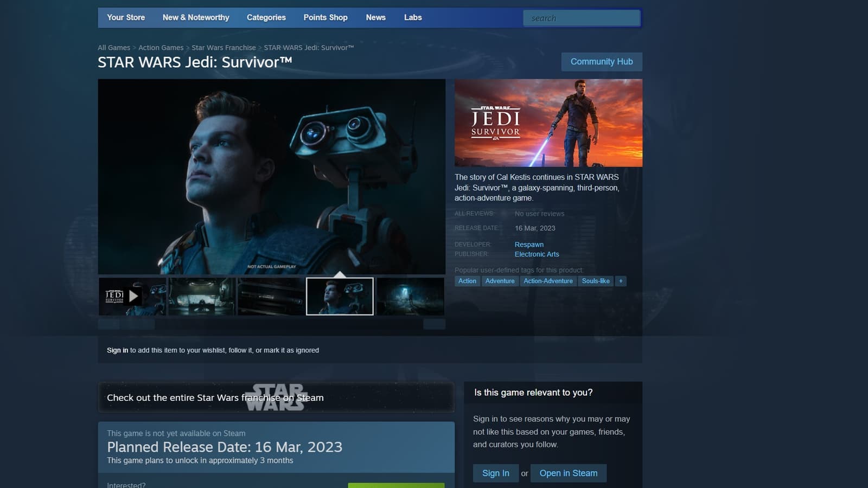Select the highlighted Cal and BD-1 thumbnail
Screen dimensions: 868x488
pos(340,296)
